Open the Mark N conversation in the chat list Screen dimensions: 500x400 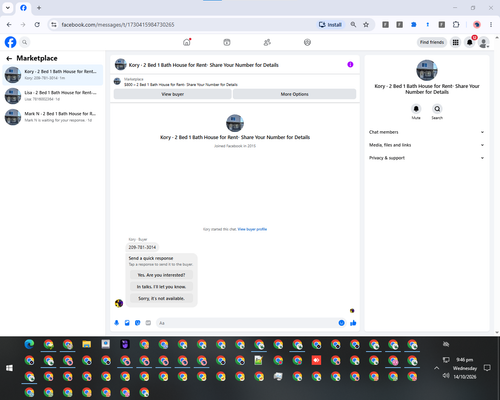tap(53, 117)
